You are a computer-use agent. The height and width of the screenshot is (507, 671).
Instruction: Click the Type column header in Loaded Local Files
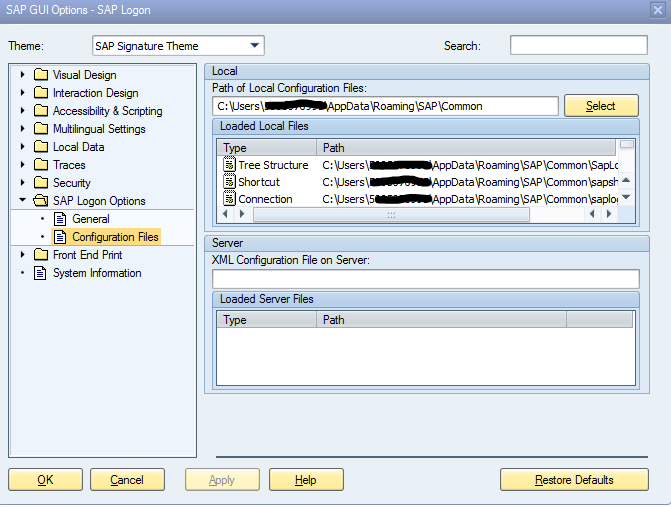tap(267, 148)
